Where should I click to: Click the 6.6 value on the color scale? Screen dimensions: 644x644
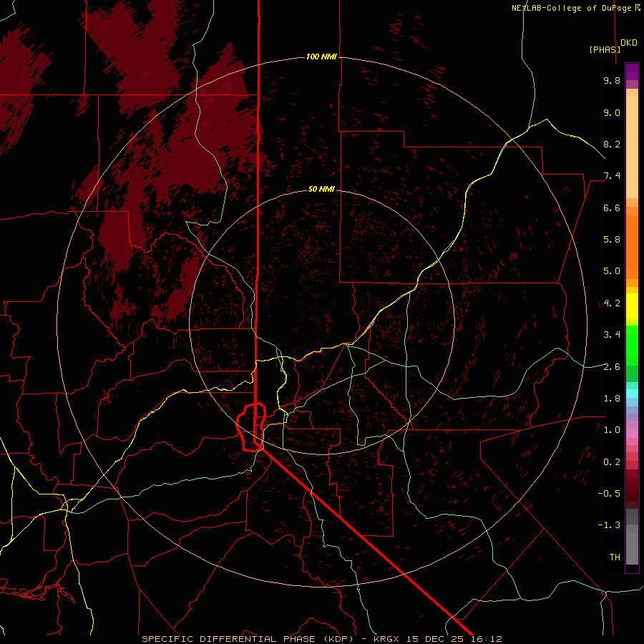[612, 208]
